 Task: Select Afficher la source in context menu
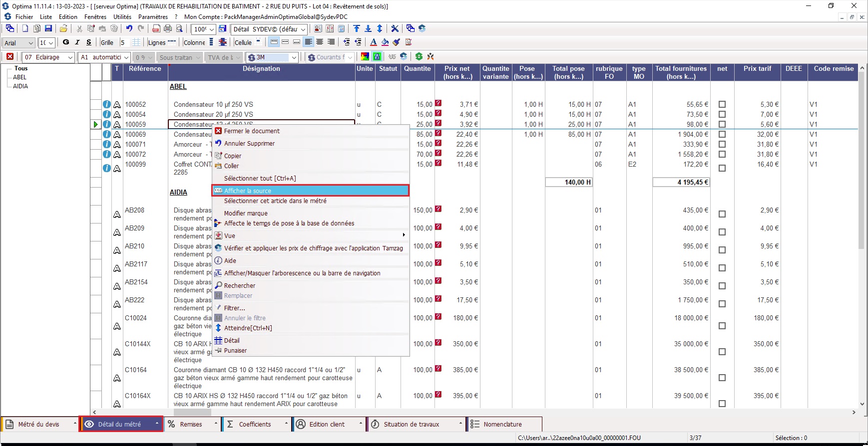(x=311, y=191)
